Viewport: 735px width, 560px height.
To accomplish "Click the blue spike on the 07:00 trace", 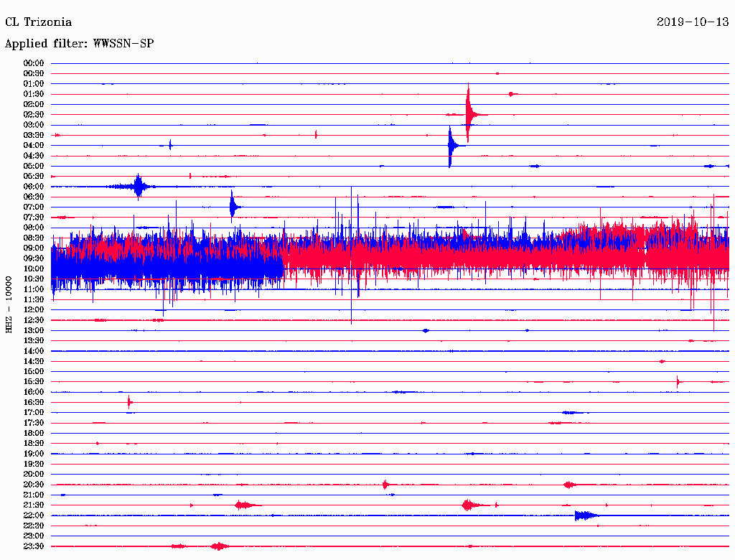I will [x=233, y=207].
